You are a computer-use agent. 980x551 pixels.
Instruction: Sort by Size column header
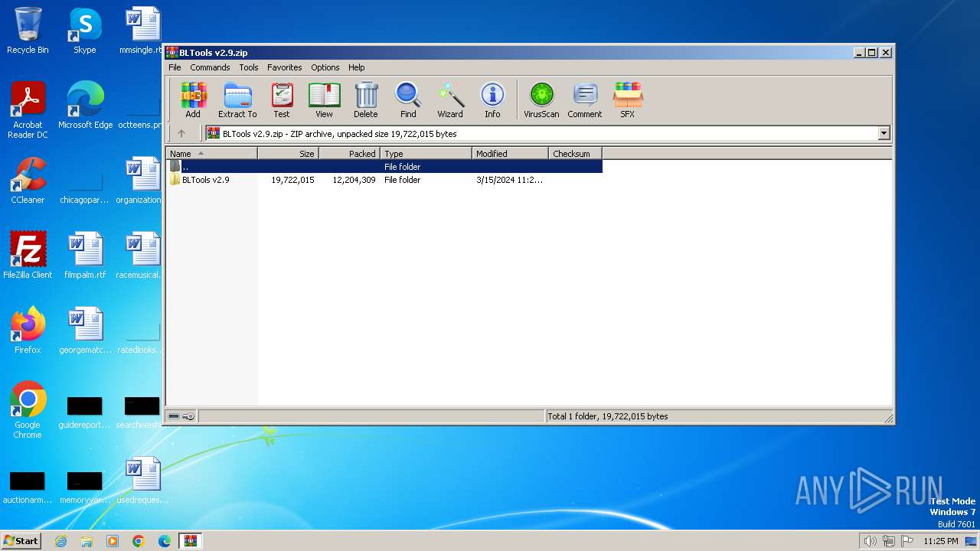pyautogui.click(x=288, y=154)
